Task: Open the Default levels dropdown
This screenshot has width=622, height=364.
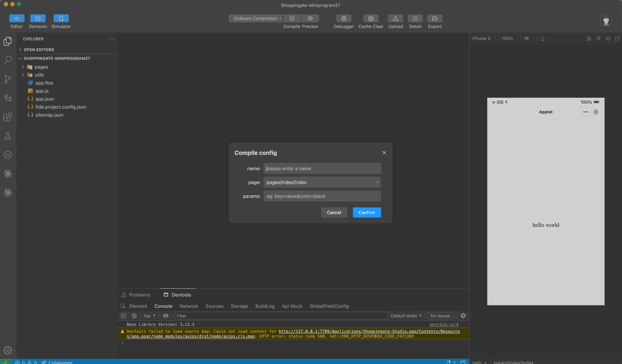Action: pyautogui.click(x=406, y=316)
